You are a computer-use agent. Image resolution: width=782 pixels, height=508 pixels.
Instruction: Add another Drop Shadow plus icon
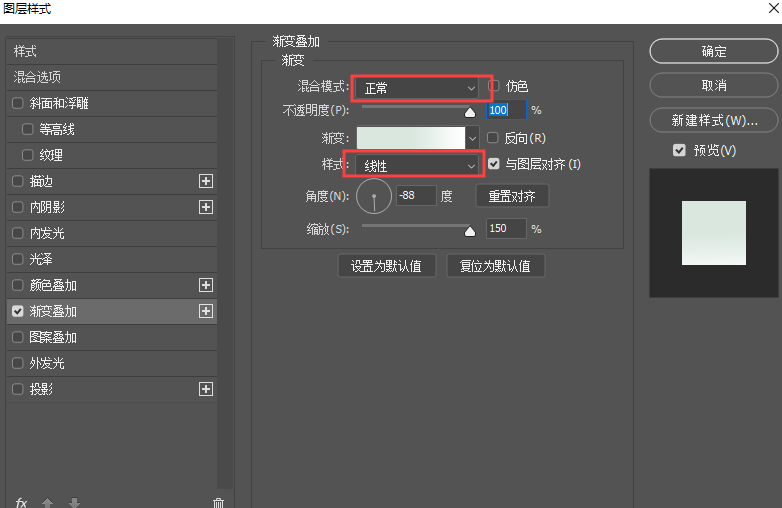pos(206,389)
